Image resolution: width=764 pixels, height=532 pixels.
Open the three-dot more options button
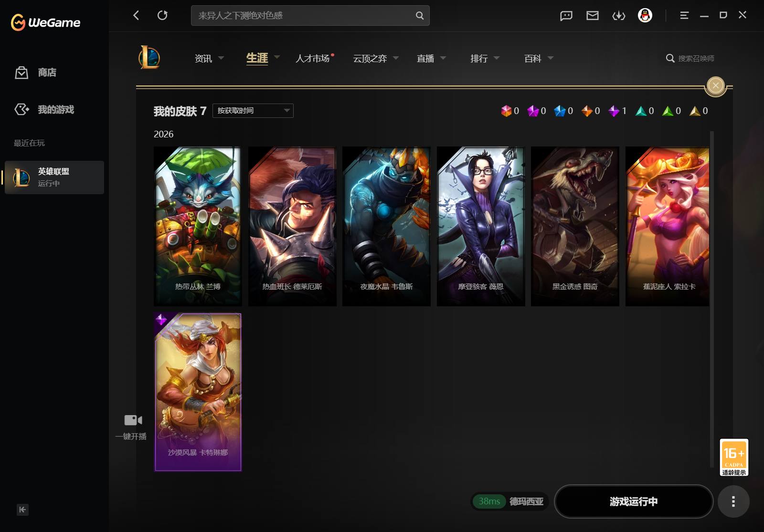tap(733, 501)
